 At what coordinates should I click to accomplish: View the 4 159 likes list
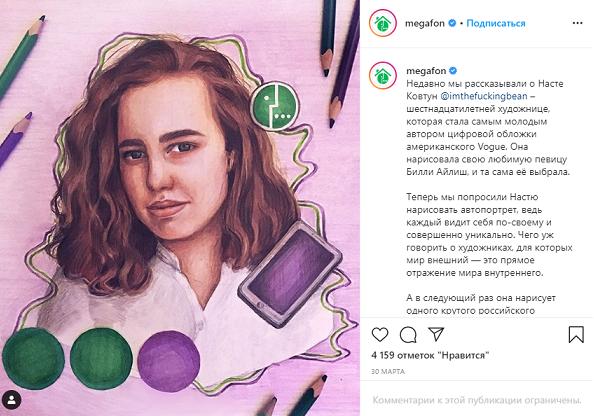pyautogui.click(x=430, y=355)
